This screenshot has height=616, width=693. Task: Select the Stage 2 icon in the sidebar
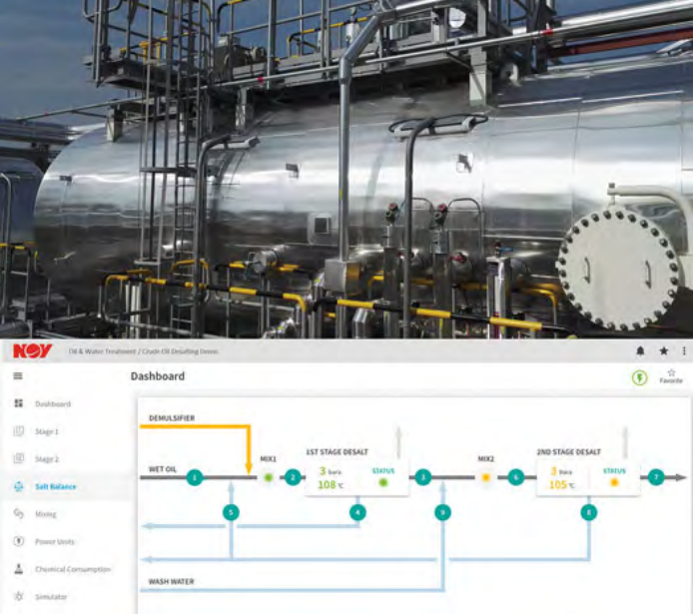tap(18, 459)
